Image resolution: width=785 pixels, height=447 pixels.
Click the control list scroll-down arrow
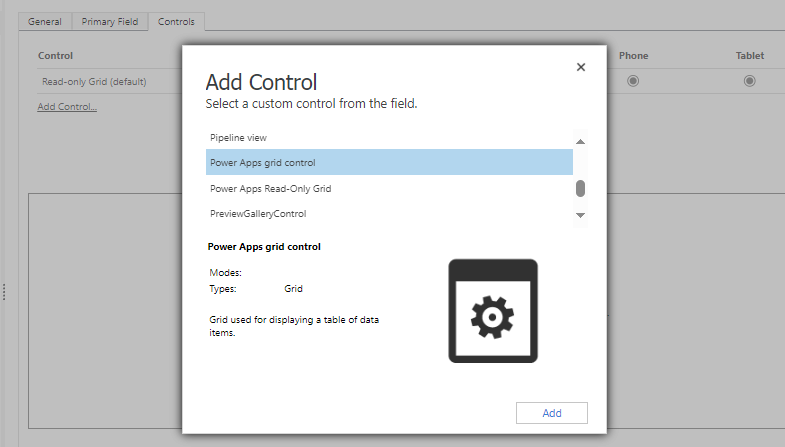tap(580, 215)
